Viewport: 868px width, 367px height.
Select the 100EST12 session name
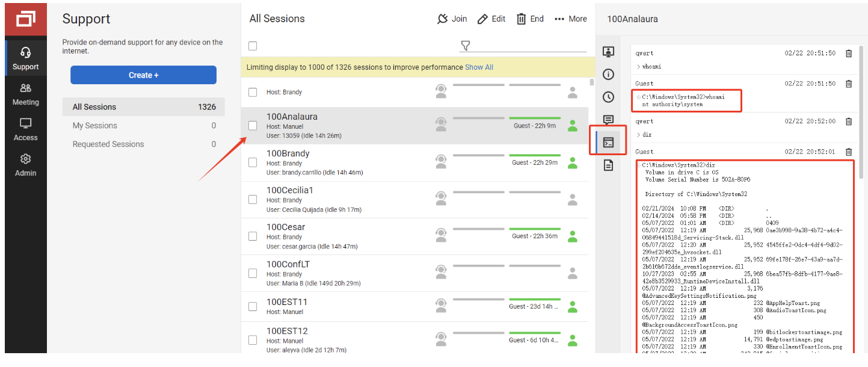[287, 332]
